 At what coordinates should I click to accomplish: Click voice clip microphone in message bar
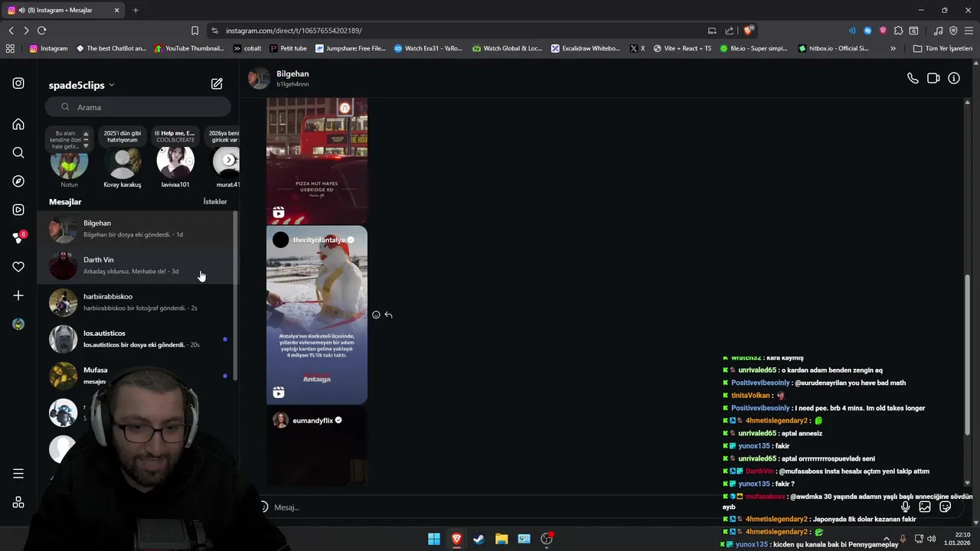pyautogui.click(x=905, y=507)
